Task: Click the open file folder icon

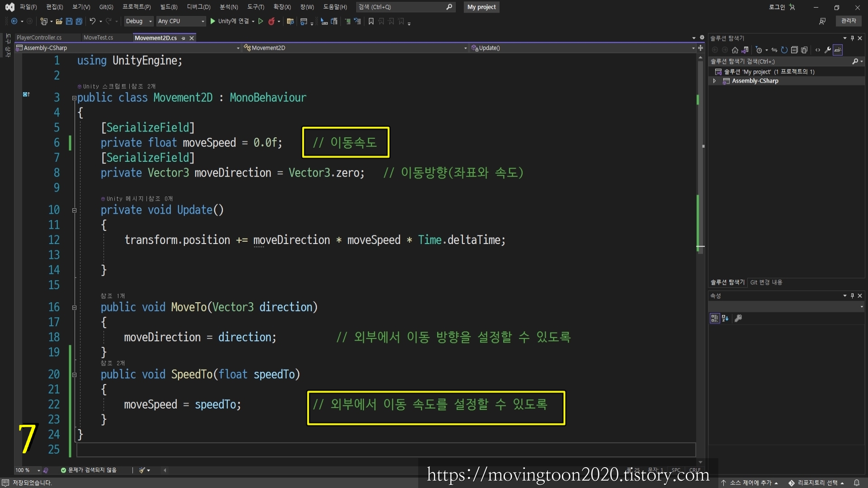Action: [x=59, y=21]
